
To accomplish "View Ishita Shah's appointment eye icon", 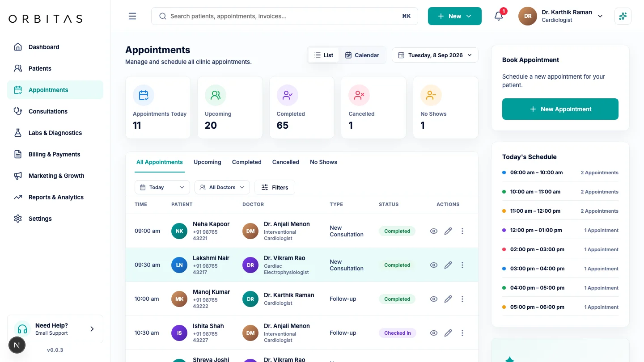I will [434, 333].
